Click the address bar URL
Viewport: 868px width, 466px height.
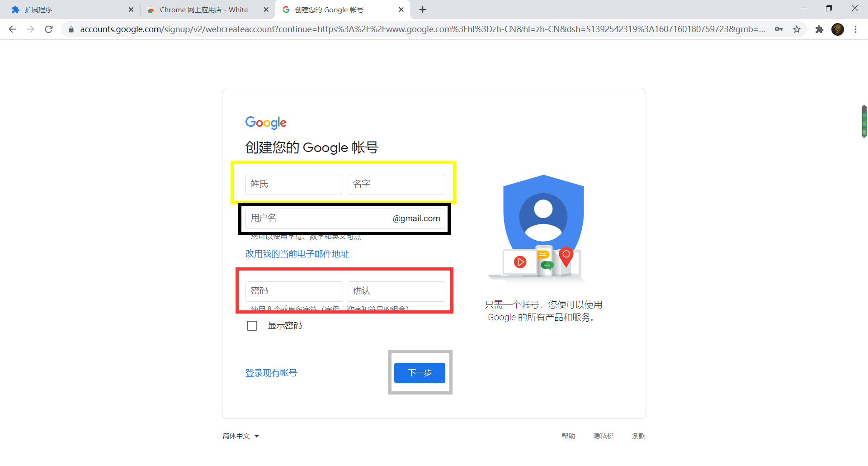coord(423,29)
